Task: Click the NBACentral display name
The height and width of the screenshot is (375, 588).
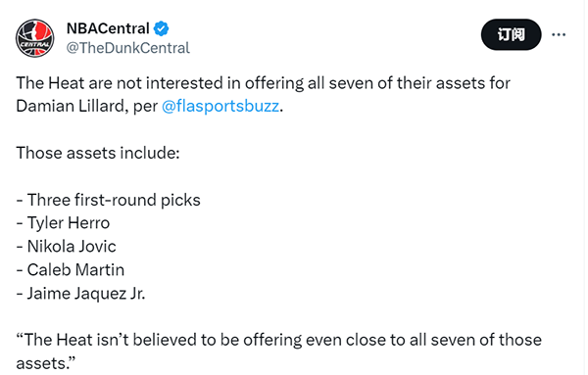Action: click(x=108, y=28)
